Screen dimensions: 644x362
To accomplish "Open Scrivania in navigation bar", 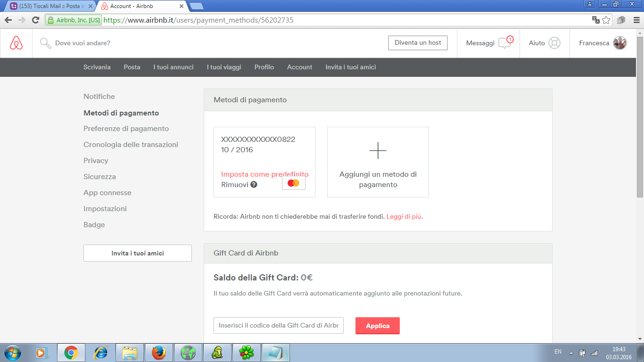I will tap(97, 67).
